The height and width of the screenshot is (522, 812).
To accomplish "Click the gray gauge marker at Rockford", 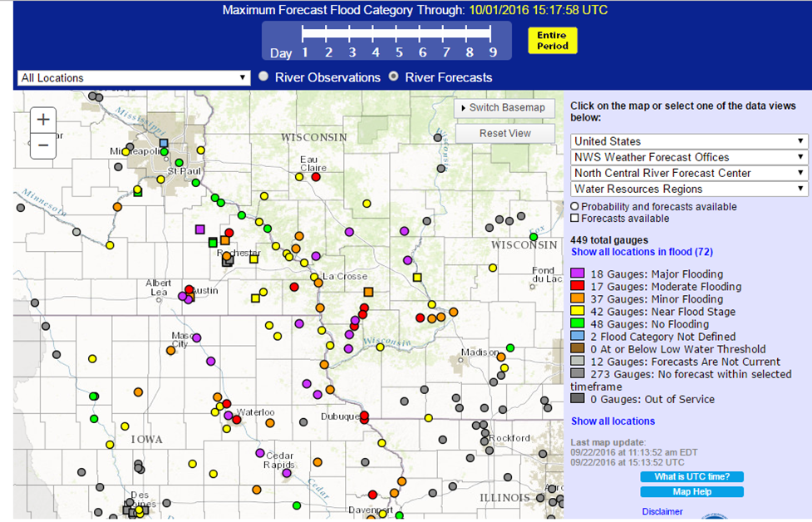I will pyautogui.click(x=485, y=441).
